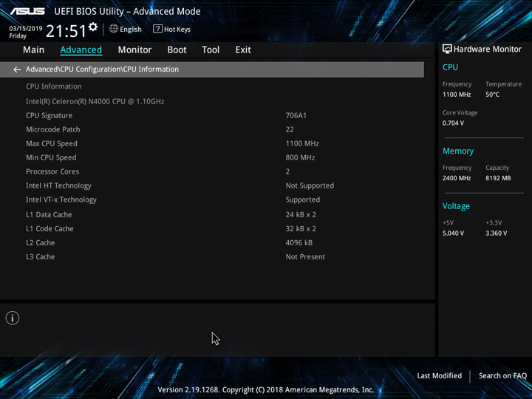Select the Intel VT-x Technology label
Viewport: 532px width, 399px height.
pos(61,199)
